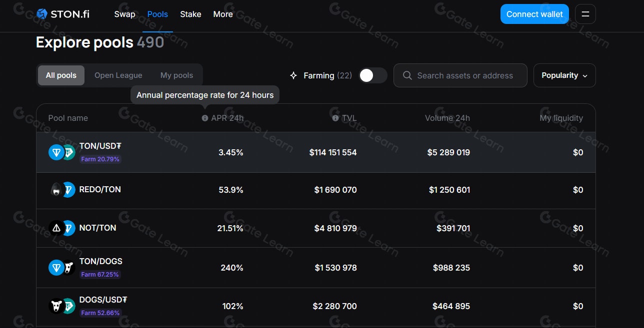Click the Farm 20.79% badge
Image resolution: width=644 pixels, height=328 pixels.
point(100,159)
